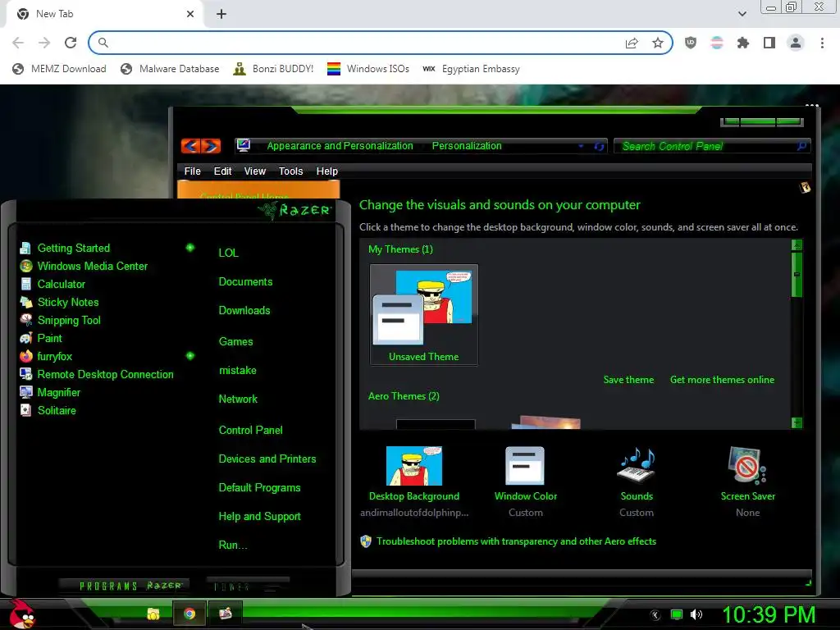Open Devices and Printers
The image size is (840, 630).
267,459
